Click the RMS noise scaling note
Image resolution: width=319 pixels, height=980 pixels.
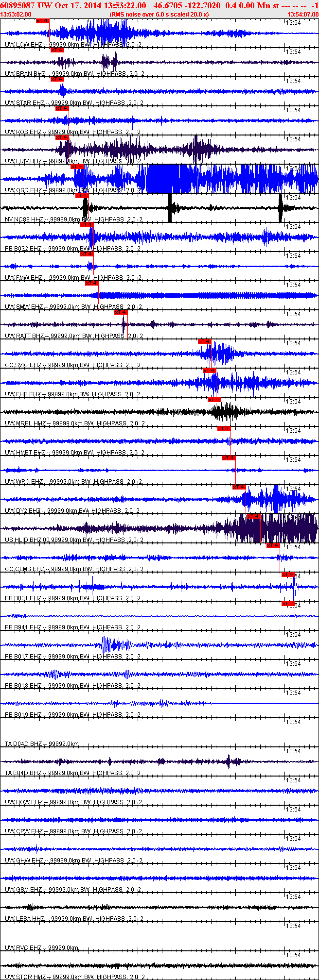[159, 15]
